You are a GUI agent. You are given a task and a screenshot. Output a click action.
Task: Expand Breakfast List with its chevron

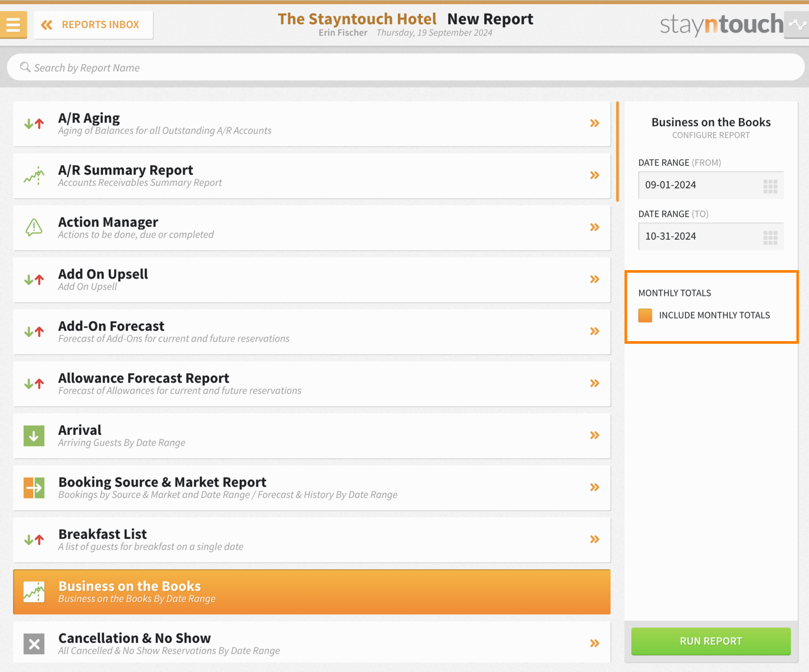594,539
